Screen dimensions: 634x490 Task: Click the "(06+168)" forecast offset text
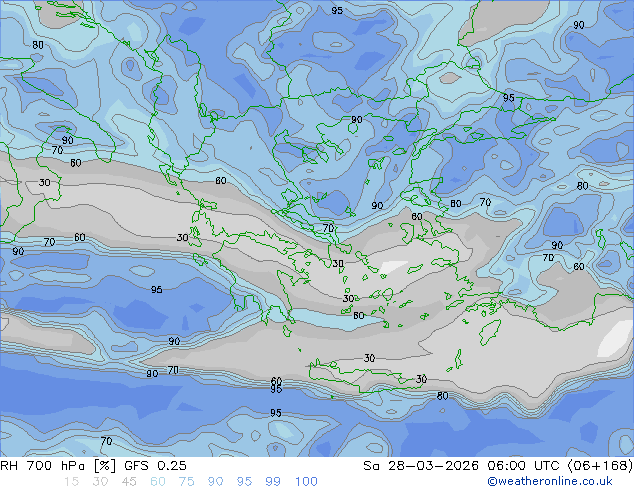tap(600, 466)
